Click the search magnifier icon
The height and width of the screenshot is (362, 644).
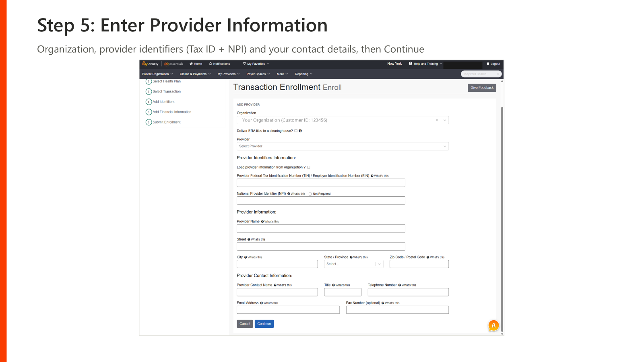tap(498, 74)
